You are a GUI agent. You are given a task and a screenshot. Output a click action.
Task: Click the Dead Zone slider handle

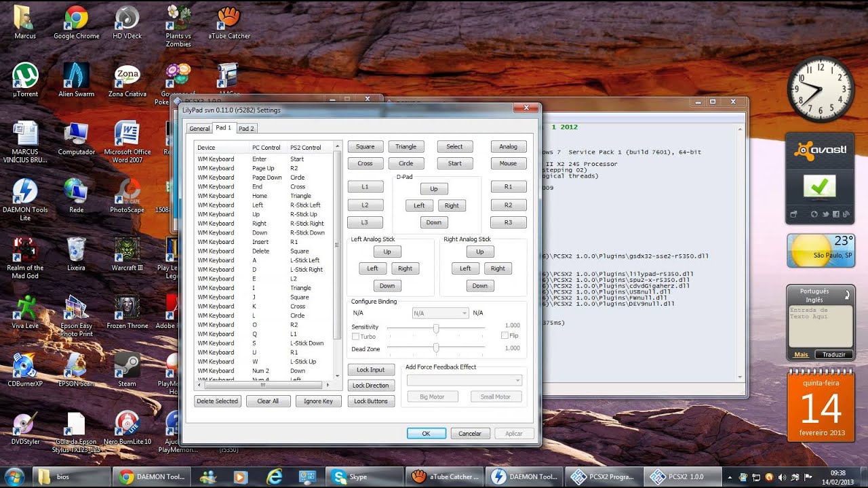click(x=436, y=348)
